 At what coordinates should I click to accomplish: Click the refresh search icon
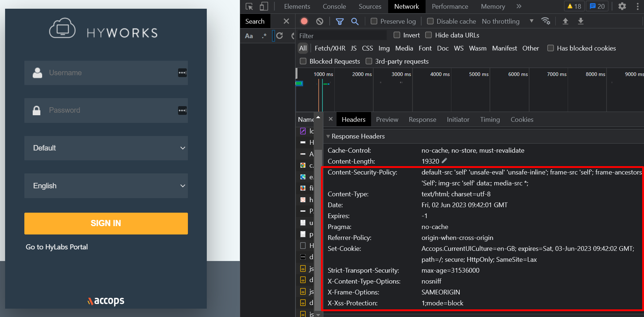tap(279, 36)
